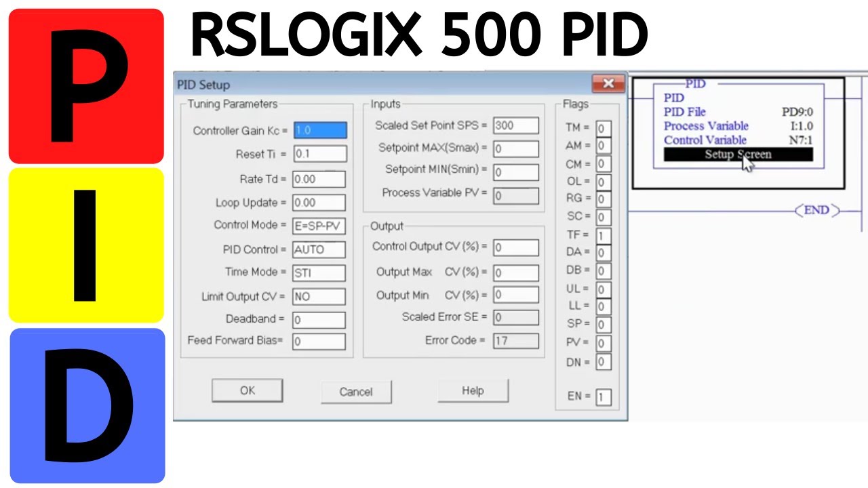Click the Scaled Error SE field

(x=516, y=317)
